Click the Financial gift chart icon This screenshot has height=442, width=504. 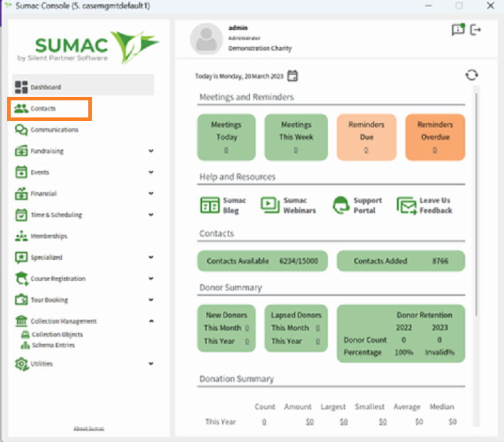point(21,193)
